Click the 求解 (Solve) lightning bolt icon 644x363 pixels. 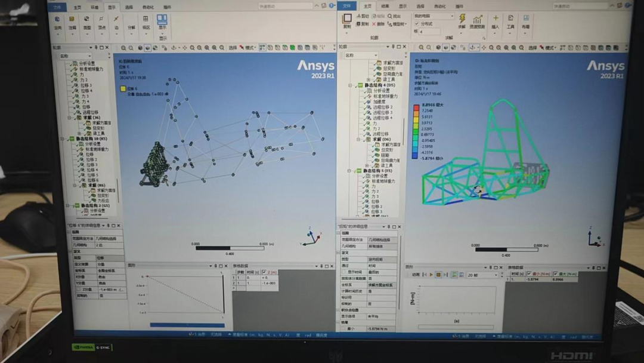click(462, 19)
